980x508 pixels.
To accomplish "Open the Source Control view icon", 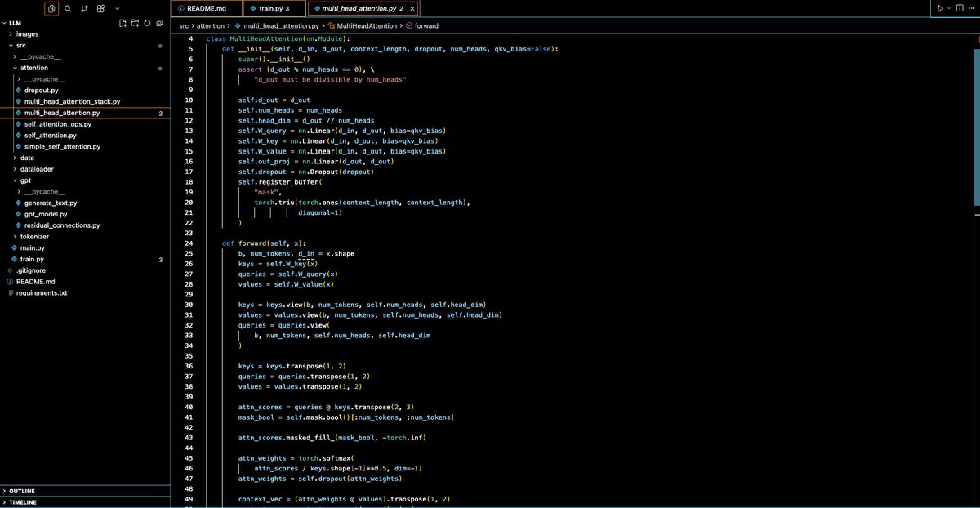I will pyautogui.click(x=84, y=8).
